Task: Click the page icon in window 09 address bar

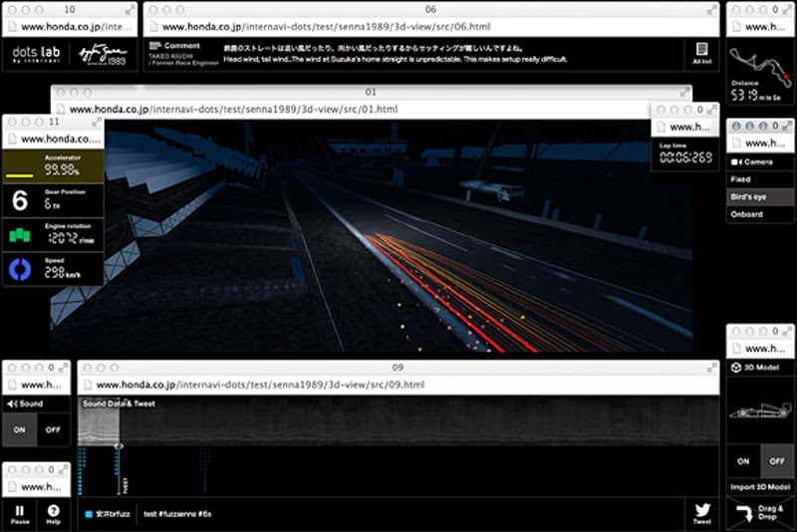Action: click(x=88, y=385)
